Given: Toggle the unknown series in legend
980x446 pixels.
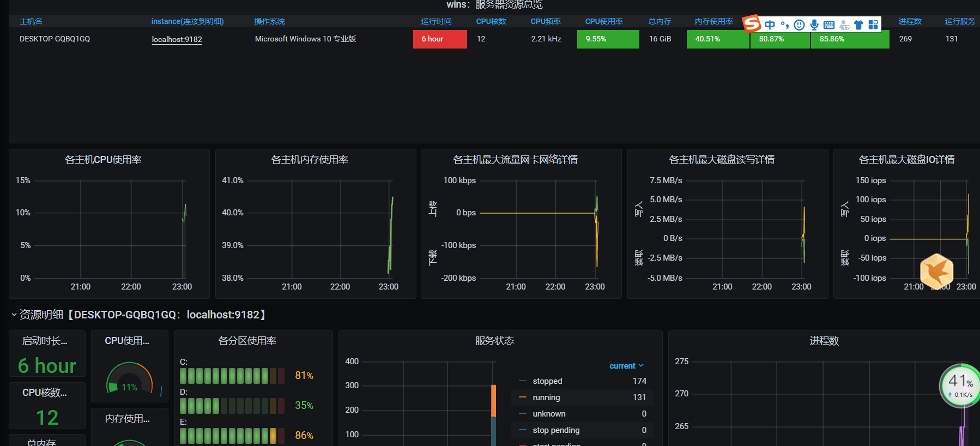Looking at the screenshot, I should point(549,414).
